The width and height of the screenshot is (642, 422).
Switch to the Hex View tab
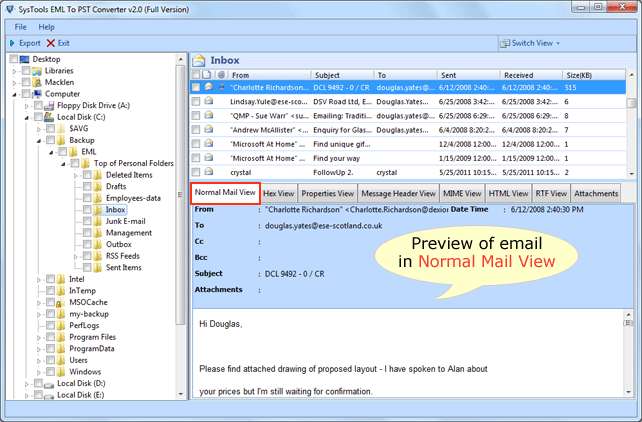pos(278,193)
